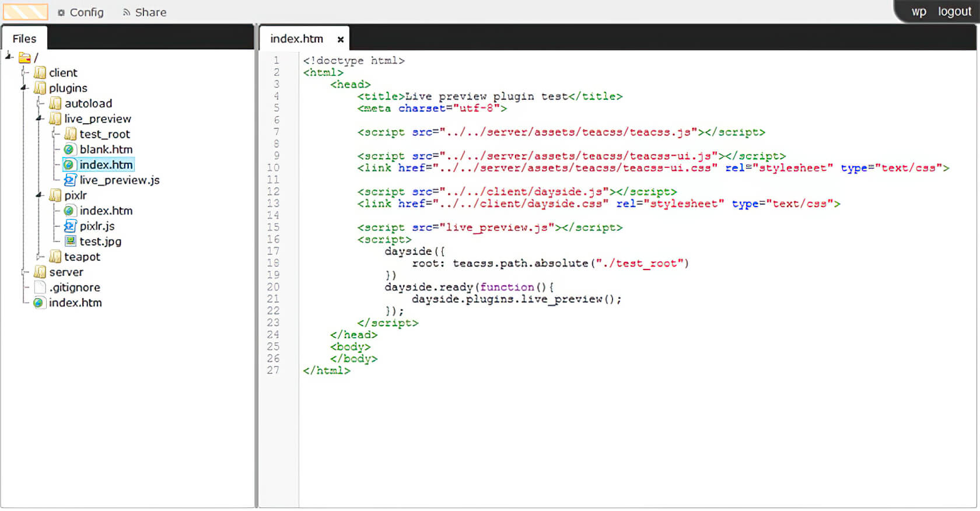Click the logout link

click(954, 12)
